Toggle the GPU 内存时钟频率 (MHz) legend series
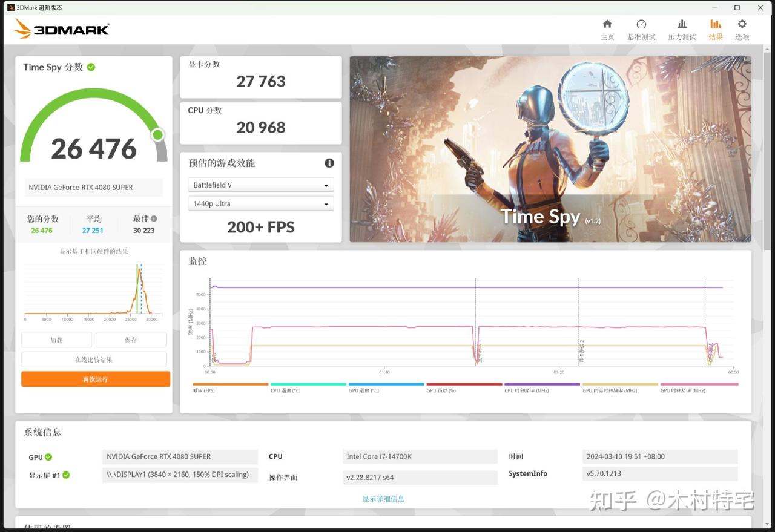 tap(620, 387)
